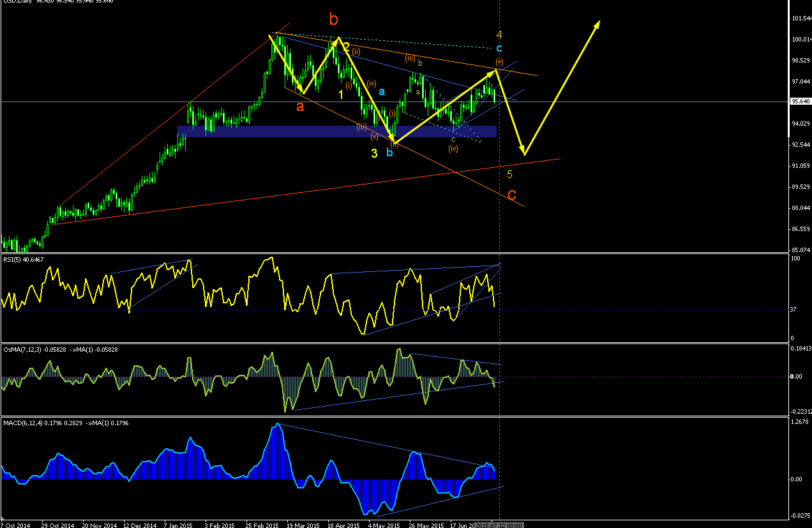Click date label 26 May 2015
The height and width of the screenshot is (528, 812).
click(425, 525)
